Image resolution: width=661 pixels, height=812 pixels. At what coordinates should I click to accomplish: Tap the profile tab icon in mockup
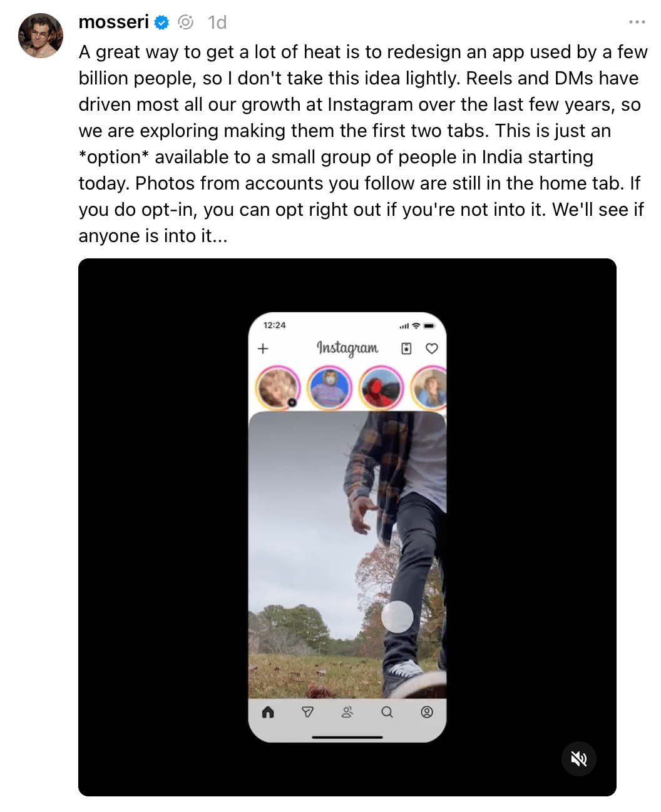pos(427,712)
